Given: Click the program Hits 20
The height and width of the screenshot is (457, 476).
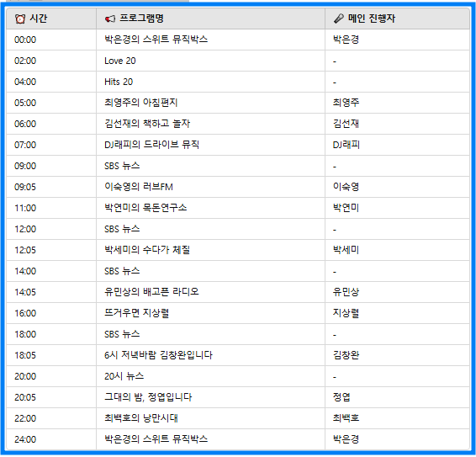Looking at the screenshot, I should pos(119,82).
